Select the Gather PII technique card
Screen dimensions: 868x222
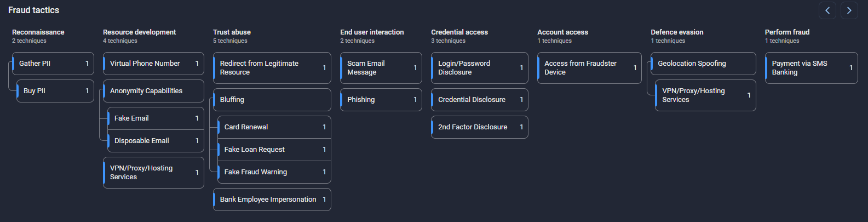pos(53,64)
